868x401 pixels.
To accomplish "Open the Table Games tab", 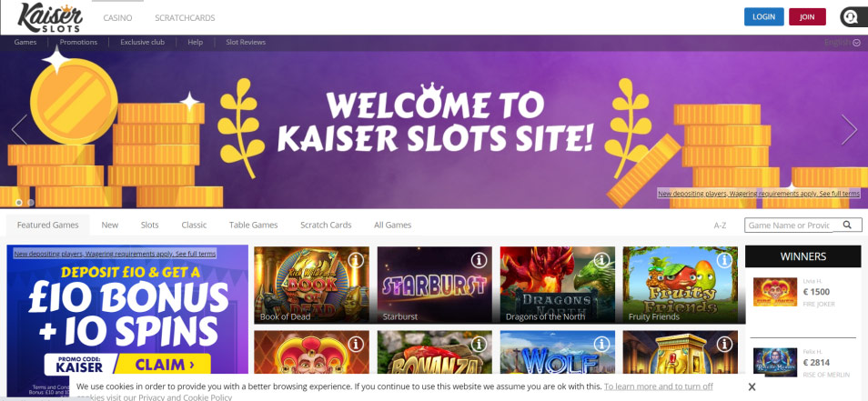I will click(x=254, y=226).
